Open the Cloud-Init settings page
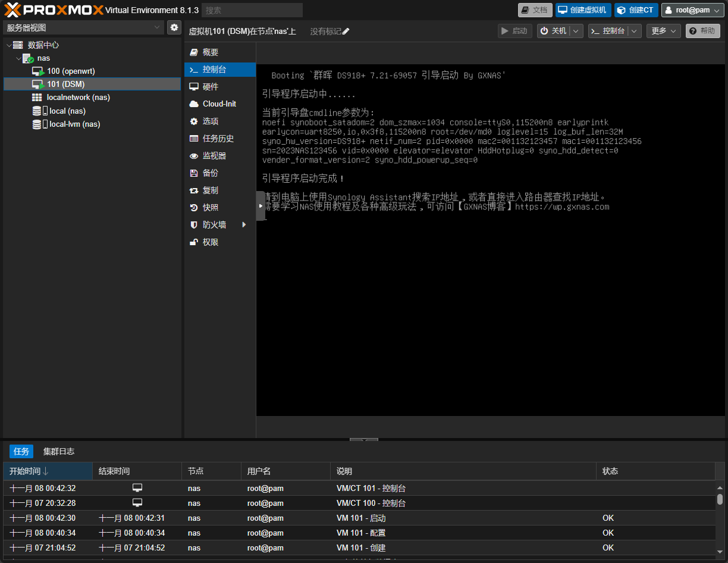Viewport: 728px width, 563px height. point(219,104)
